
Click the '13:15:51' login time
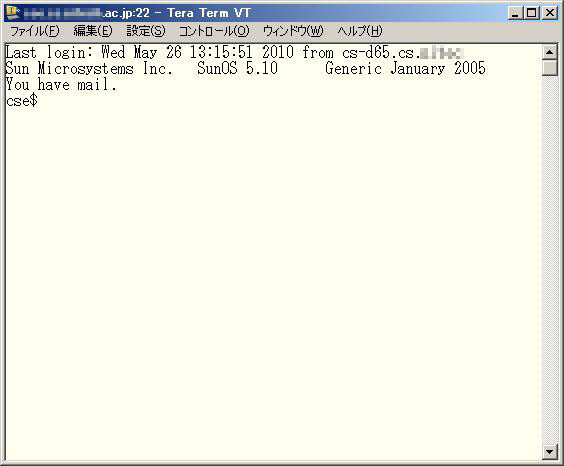tap(221, 52)
